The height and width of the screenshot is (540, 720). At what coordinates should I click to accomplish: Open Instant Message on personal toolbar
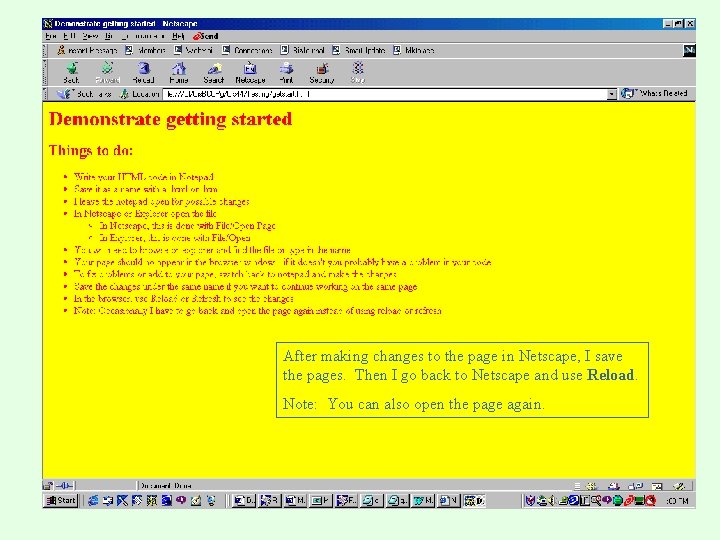87,51
